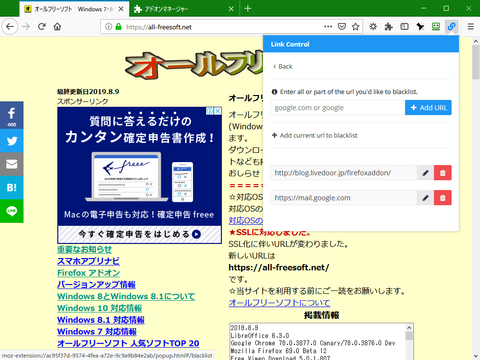
Task: Open the スマホアプリナビ link
Action: pyautogui.click(x=88, y=261)
